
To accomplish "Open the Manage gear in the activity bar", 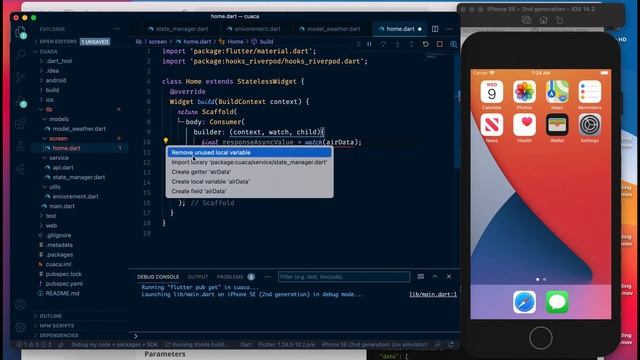I will tap(20, 327).
